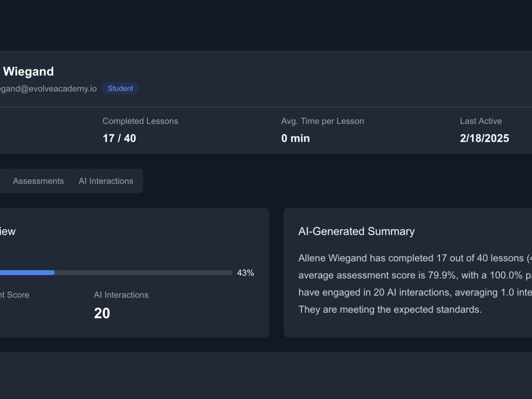This screenshot has height=399, width=532.
Task: Click the evolveacademy.io email address
Action: [x=48, y=88]
